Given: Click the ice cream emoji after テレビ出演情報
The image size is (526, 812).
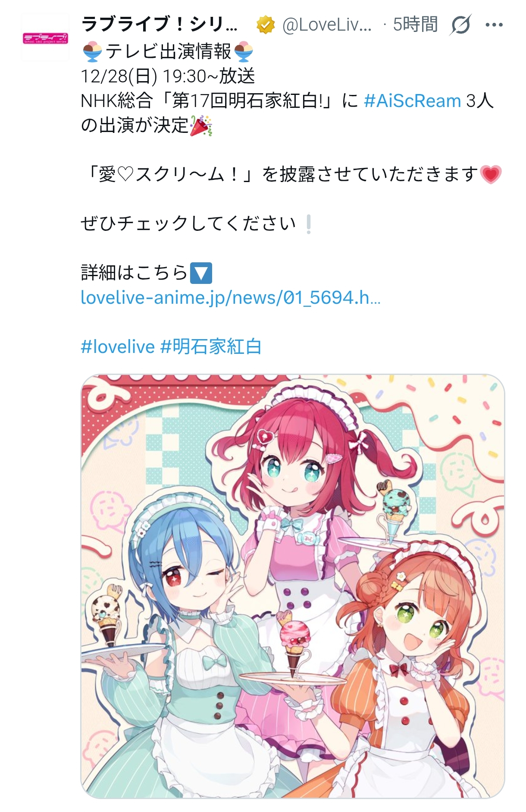Looking at the screenshot, I should coord(243,52).
